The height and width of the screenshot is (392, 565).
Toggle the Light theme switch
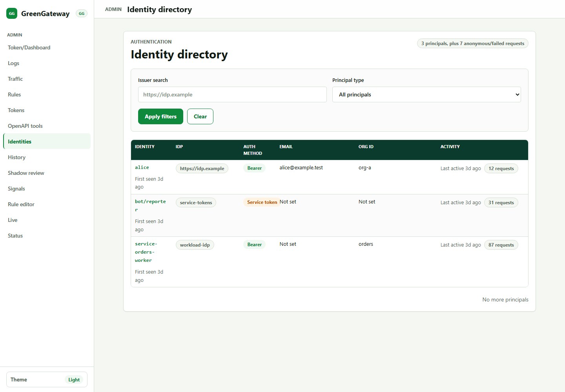pos(47,379)
